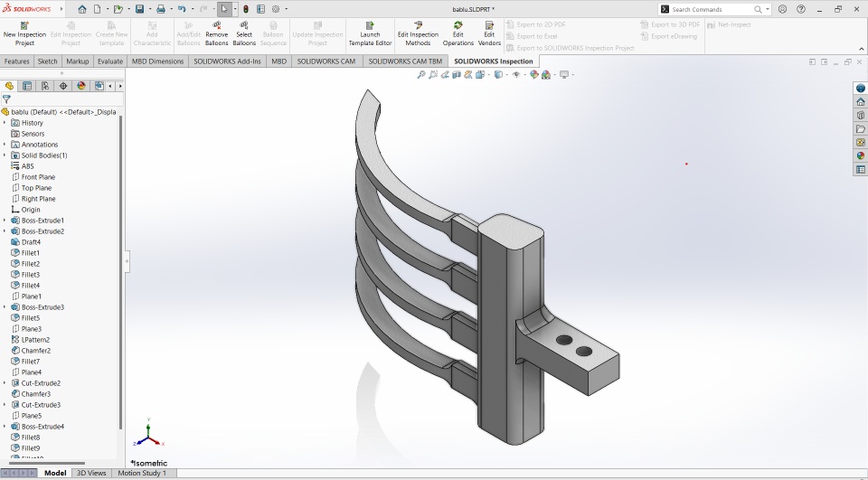Open the 3D Views bottom tab
Screen dimensions: 868x480
coord(91,474)
